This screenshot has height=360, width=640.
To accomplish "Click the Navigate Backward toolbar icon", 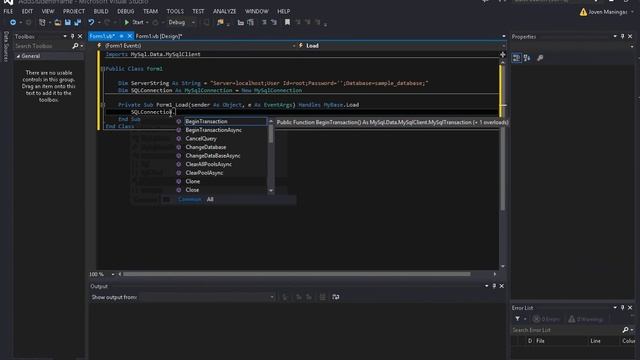I will [13, 22].
